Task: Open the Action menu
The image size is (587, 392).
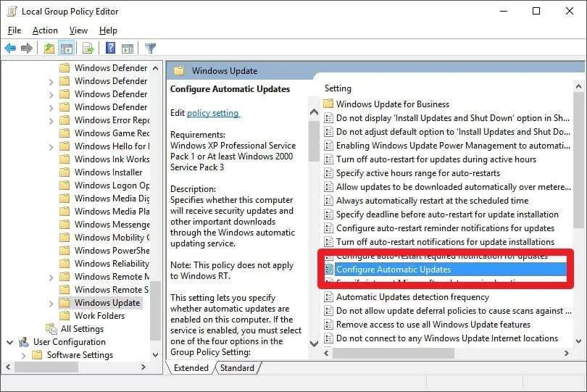Action: pos(45,30)
